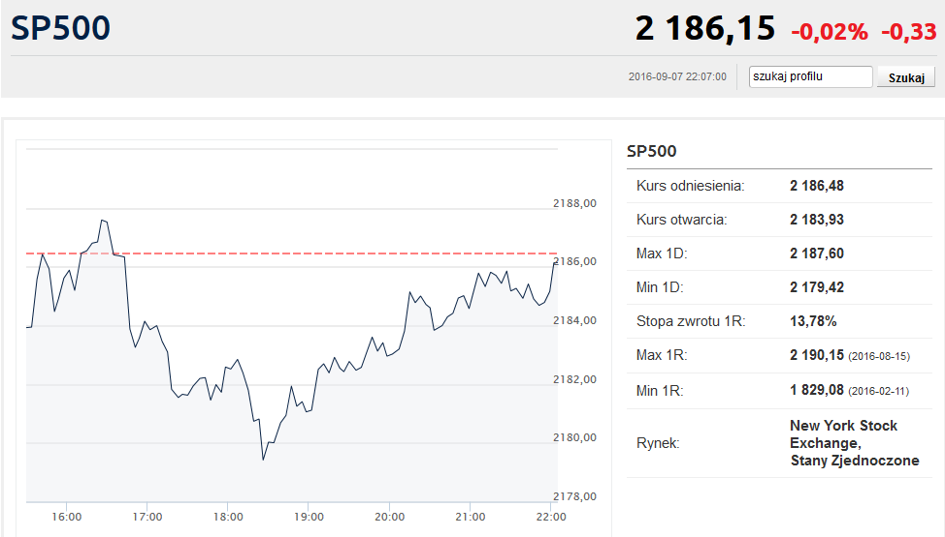945x537 pixels.
Task: Click the 'Stopa zwrotu 1R' value 13,78%
Action: pos(813,322)
